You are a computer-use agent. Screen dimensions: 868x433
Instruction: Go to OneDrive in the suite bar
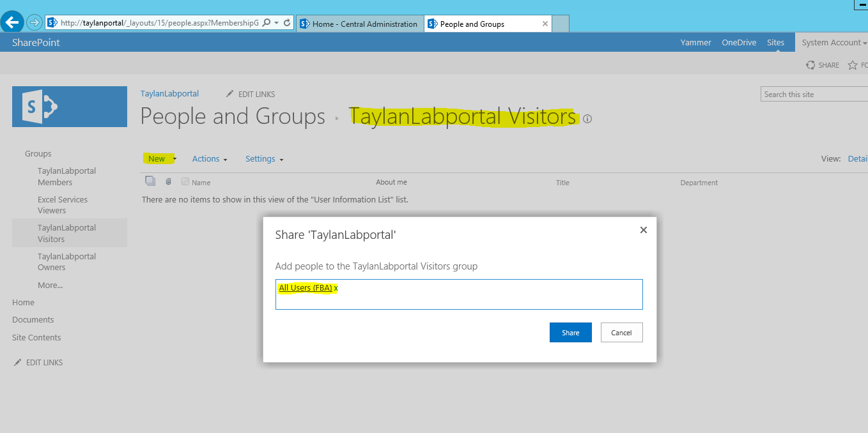pyautogui.click(x=739, y=43)
